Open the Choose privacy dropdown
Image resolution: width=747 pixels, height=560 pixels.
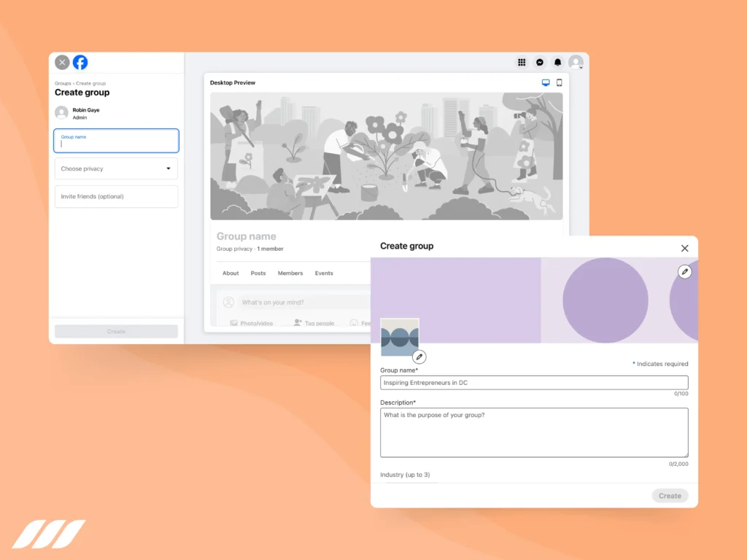[x=116, y=168]
